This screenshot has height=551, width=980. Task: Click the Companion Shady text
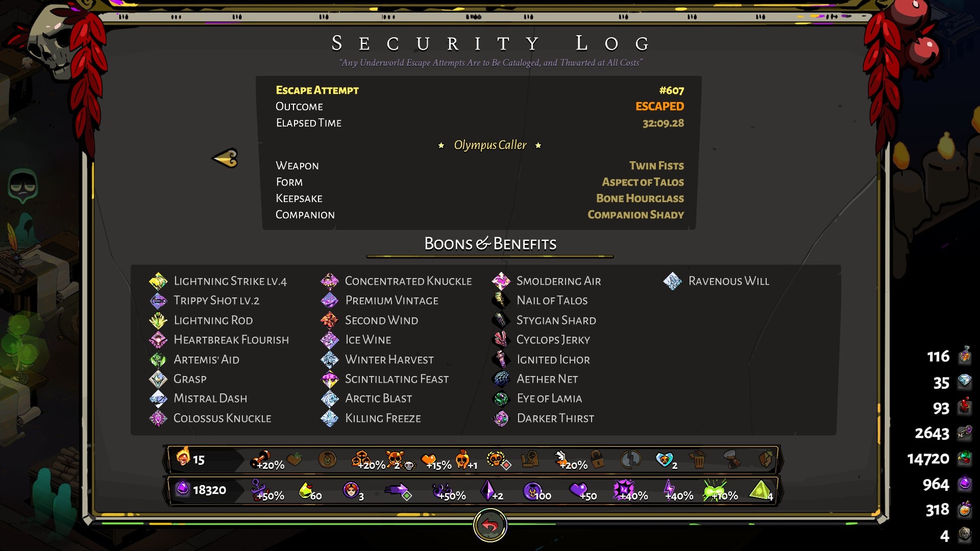click(x=635, y=214)
